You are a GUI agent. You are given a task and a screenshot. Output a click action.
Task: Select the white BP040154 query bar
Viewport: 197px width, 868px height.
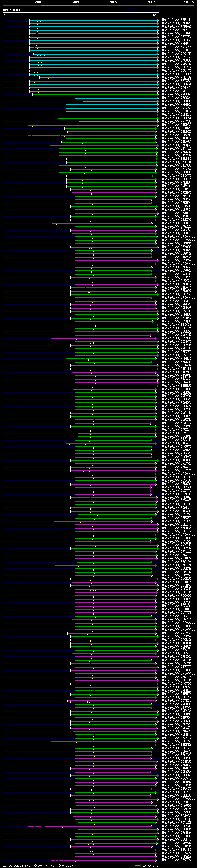pyautogui.click(x=81, y=12)
